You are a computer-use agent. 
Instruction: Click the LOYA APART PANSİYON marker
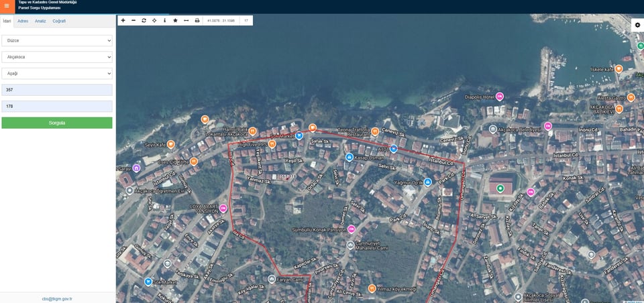[x=223, y=208]
